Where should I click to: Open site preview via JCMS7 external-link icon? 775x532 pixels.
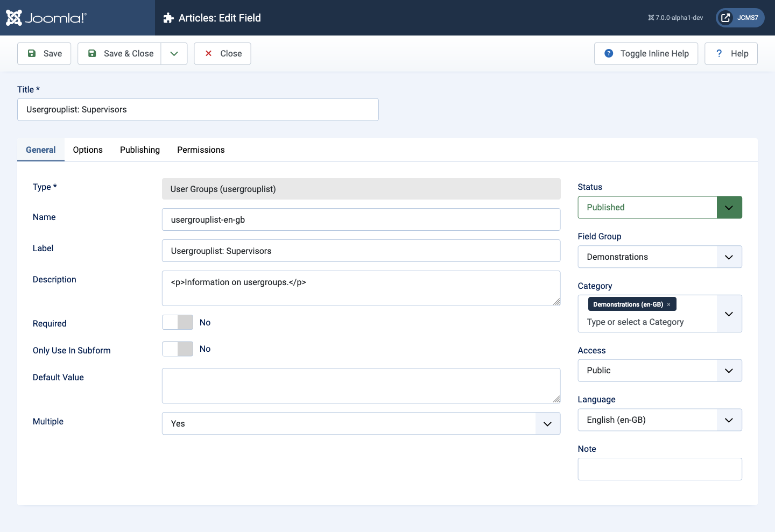click(x=725, y=18)
